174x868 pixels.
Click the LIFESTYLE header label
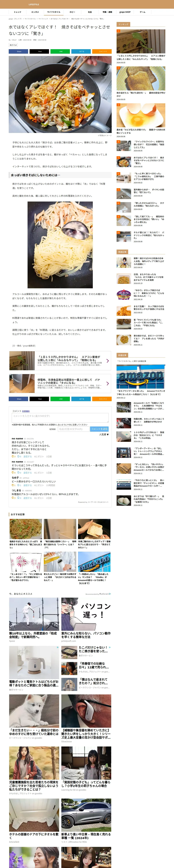tap(34, 4)
